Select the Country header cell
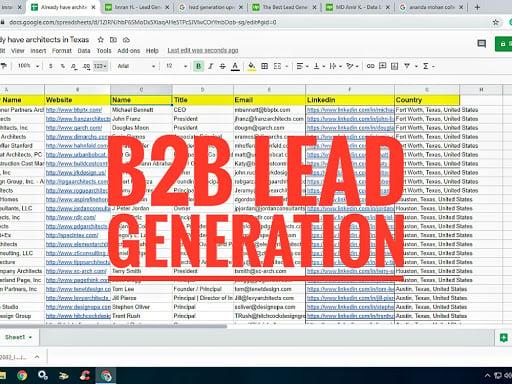This screenshot has width=512, height=384. point(427,100)
